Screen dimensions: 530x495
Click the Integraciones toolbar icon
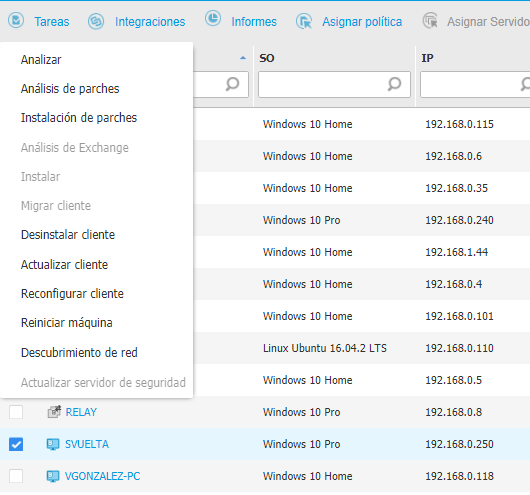[x=96, y=21]
